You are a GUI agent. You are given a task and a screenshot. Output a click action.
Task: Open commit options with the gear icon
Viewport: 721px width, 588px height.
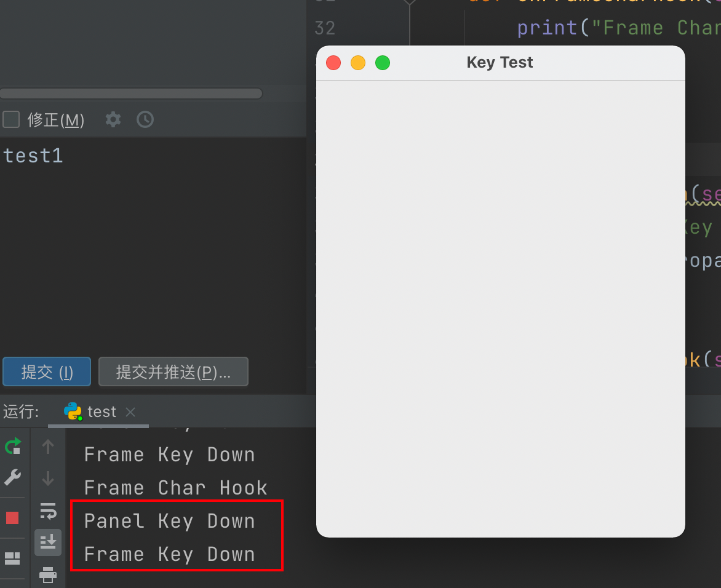point(112,119)
